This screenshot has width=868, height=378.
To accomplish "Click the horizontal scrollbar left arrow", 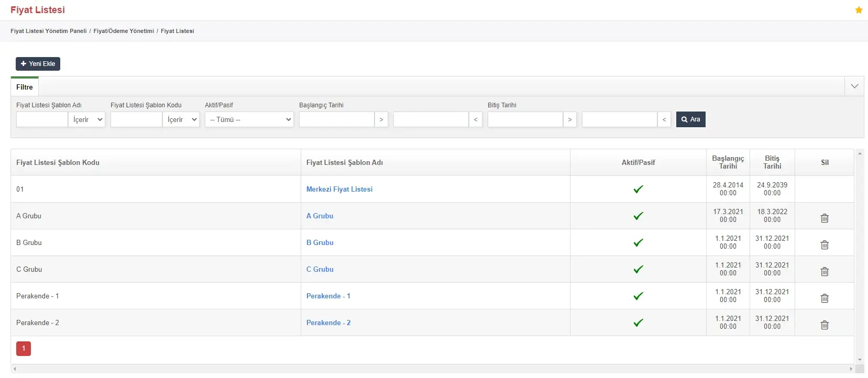I will 15,369.
